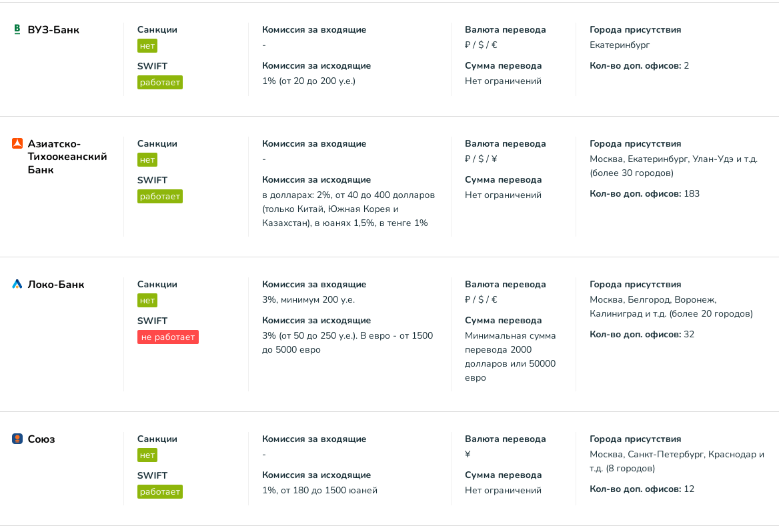Click Локо-Банк minimum transfer amount text
Viewport: 781px width, 532px height.
510,357
